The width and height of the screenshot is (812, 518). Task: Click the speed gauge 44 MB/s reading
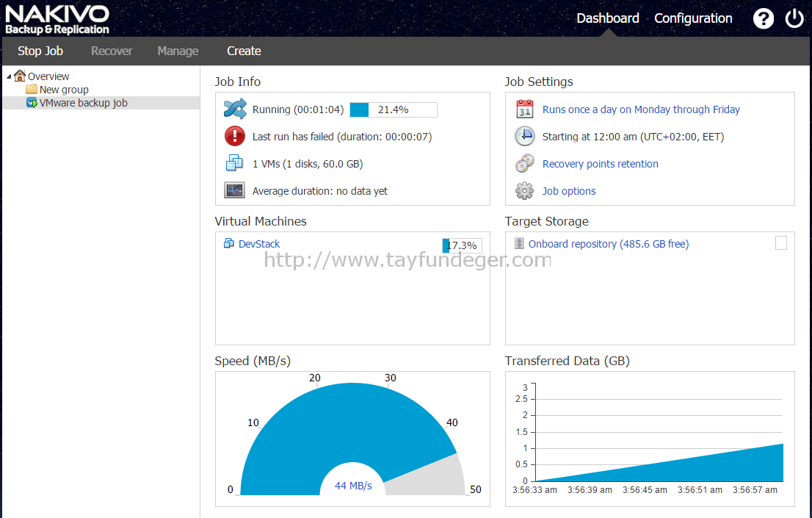click(353, 486)
